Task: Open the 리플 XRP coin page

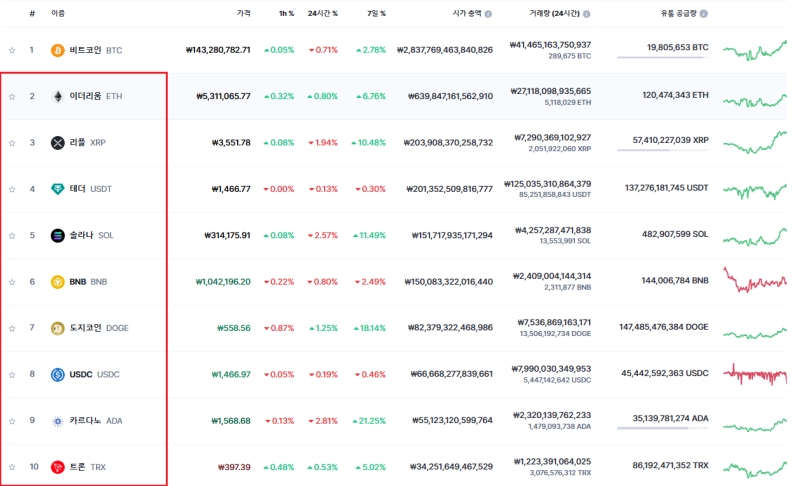Action: pyautogui.click(x=87, y=143)
